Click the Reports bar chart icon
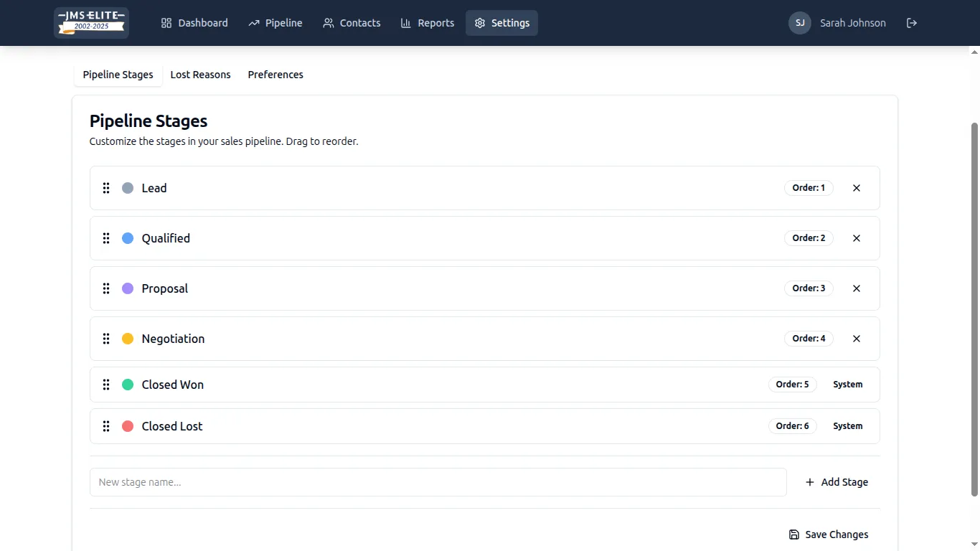Image resolution: width=980 pixels, height=551 pixels. coord(406,23)
